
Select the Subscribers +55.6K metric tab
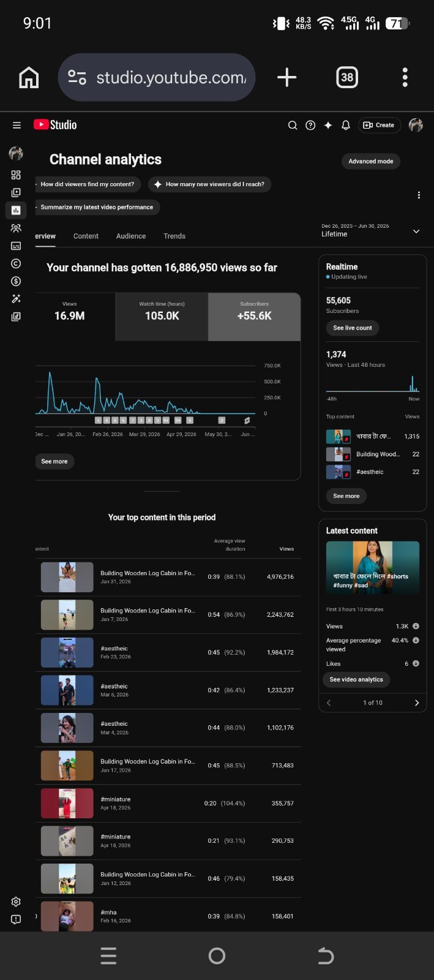[254, 316]
